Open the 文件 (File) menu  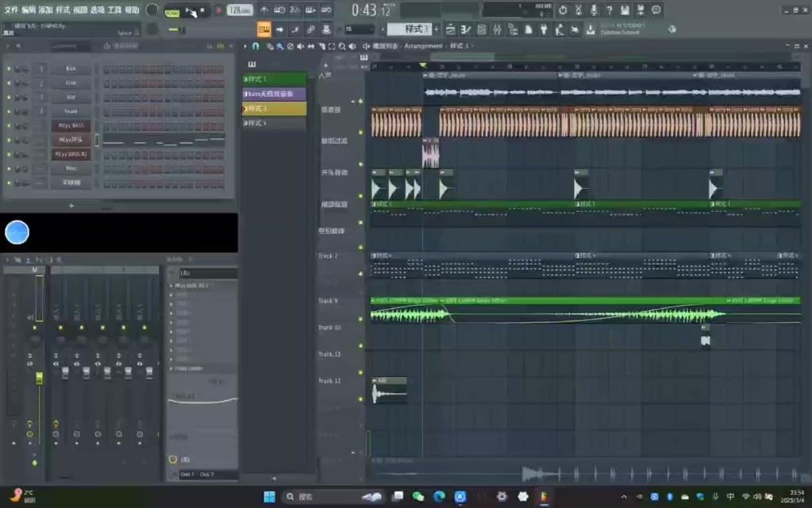click(11, 10)
